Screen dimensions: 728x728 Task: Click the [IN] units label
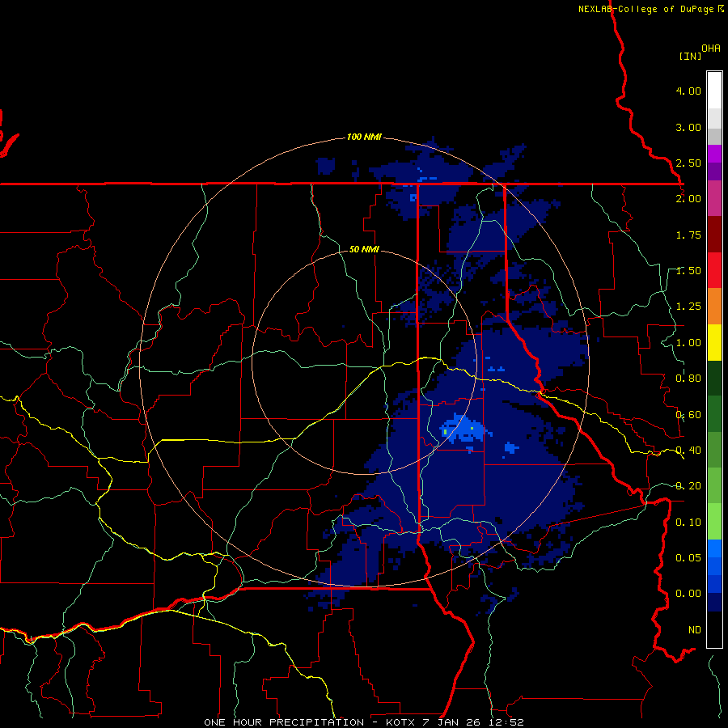coord(690,56)
